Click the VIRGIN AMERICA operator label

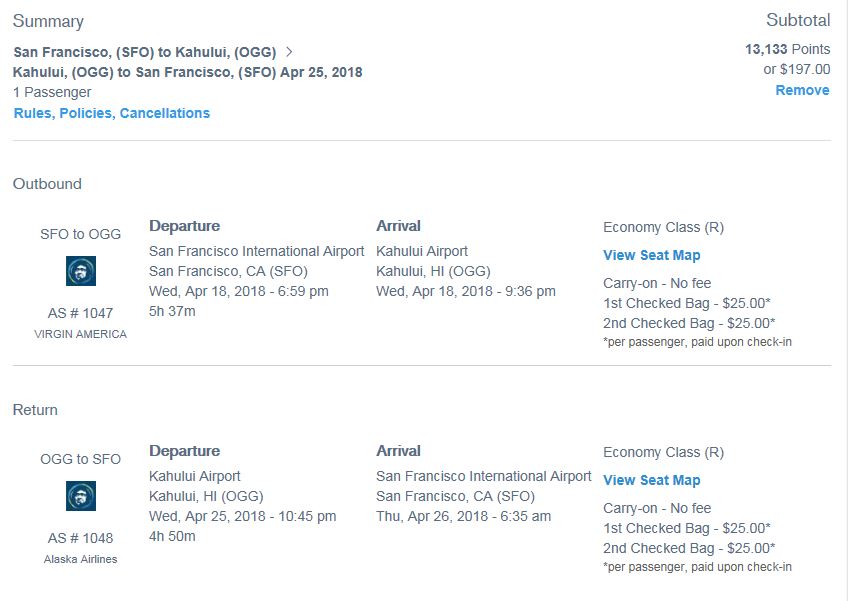coord(81,334)
